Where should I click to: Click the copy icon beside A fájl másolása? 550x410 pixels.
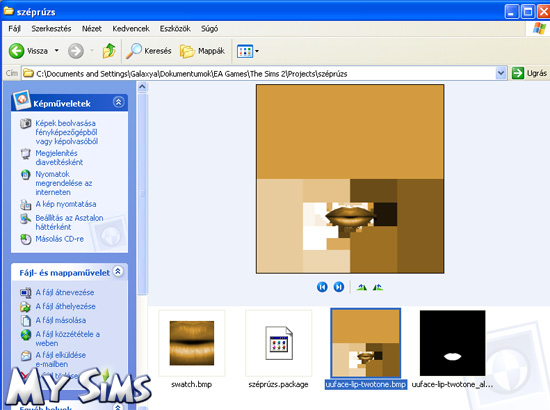click(x=25, y=321)
